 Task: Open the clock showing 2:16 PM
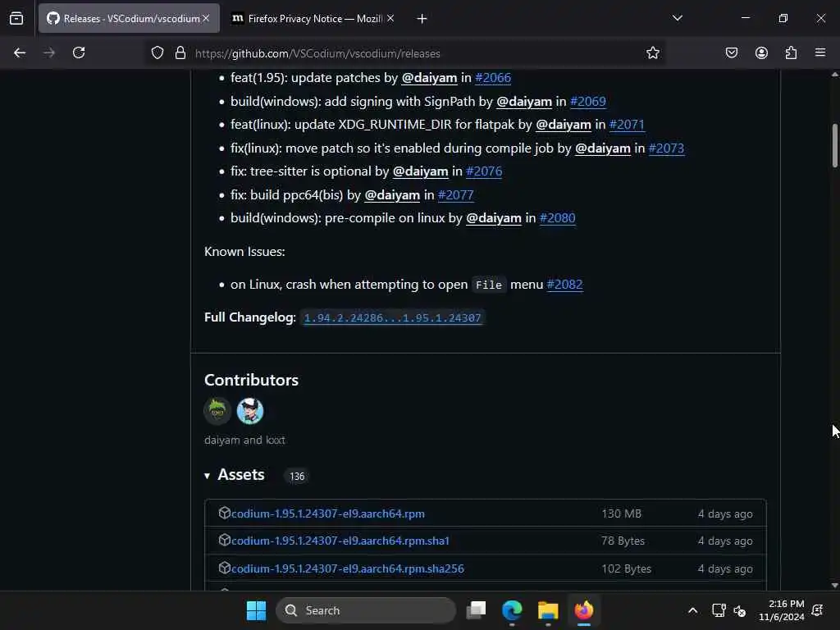click(781, 610)
